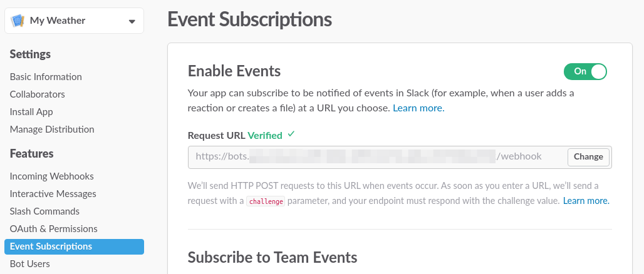
Task: Open the My Weather app dropdown
Action: pyautogui.click(x=131, y=21)
